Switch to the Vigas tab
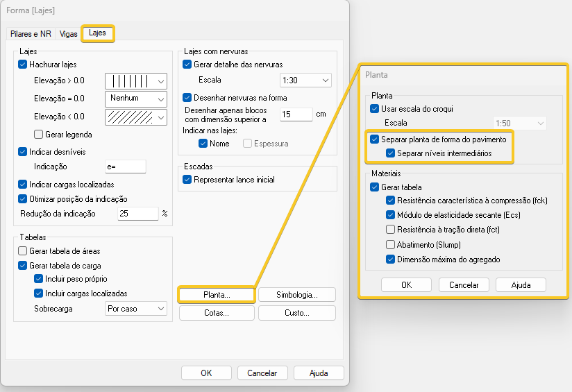The height and width of the screenshot is (392, 572). [x=69, y=33]
